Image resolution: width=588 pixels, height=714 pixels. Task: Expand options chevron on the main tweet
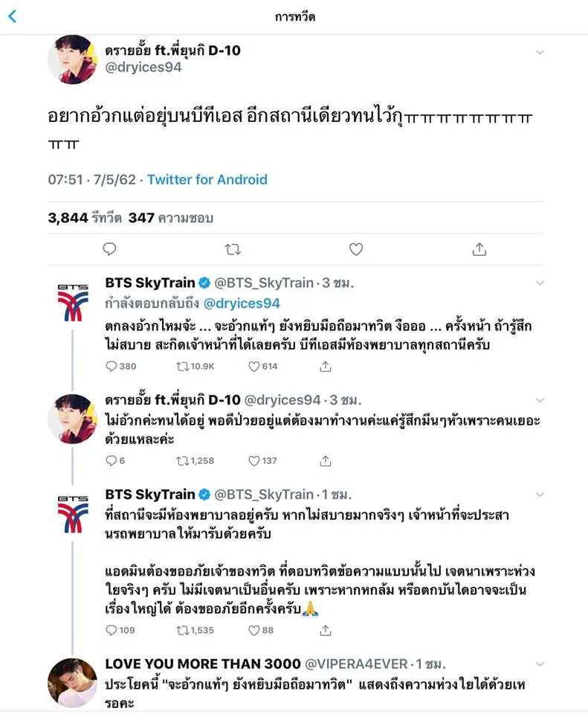click(x=540, y=52)
